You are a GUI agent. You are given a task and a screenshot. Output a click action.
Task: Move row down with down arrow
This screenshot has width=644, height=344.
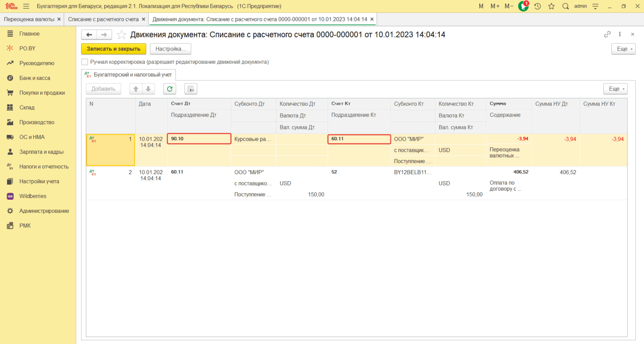pyautogui.click(x=148, y=89)
